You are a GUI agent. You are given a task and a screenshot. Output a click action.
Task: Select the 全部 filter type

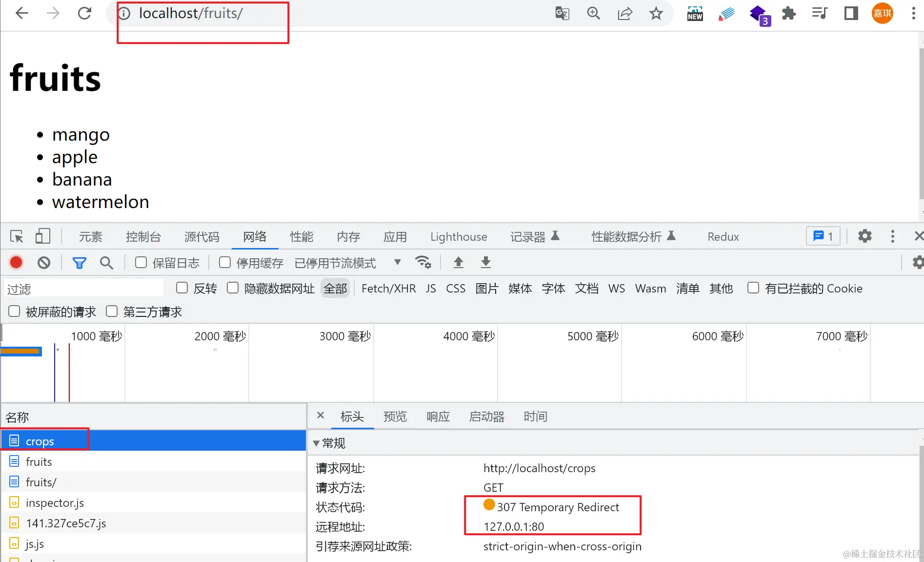tap(335, 289)
